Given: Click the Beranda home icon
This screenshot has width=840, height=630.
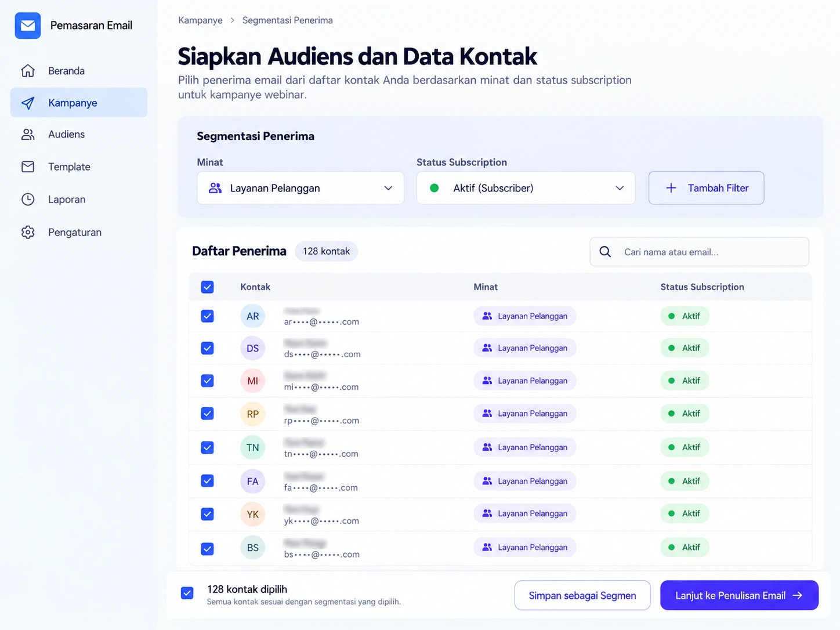Looking at the screenshot, I should (28, 71).
